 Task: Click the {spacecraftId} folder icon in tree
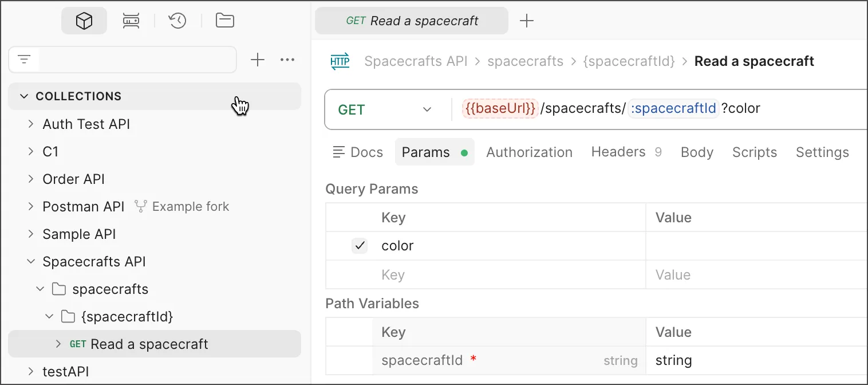(x=68, y=316)
